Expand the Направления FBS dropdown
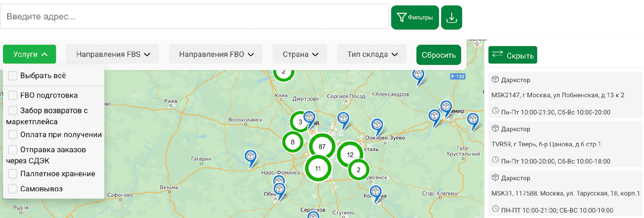This screenshot has width=644, height=218. tap(112, 54)
